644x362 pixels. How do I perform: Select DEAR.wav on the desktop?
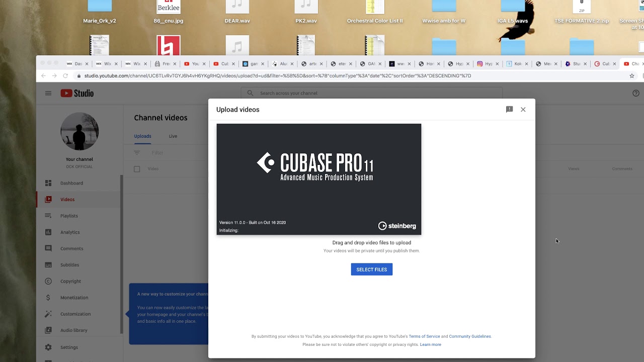click(x=237, y=12)
